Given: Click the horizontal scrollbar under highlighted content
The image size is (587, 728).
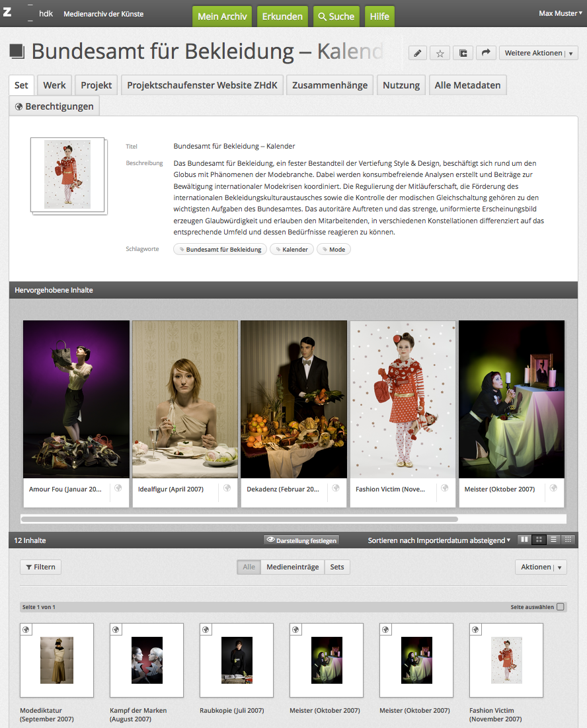Looking at the screenshot, I should [239, 519].
